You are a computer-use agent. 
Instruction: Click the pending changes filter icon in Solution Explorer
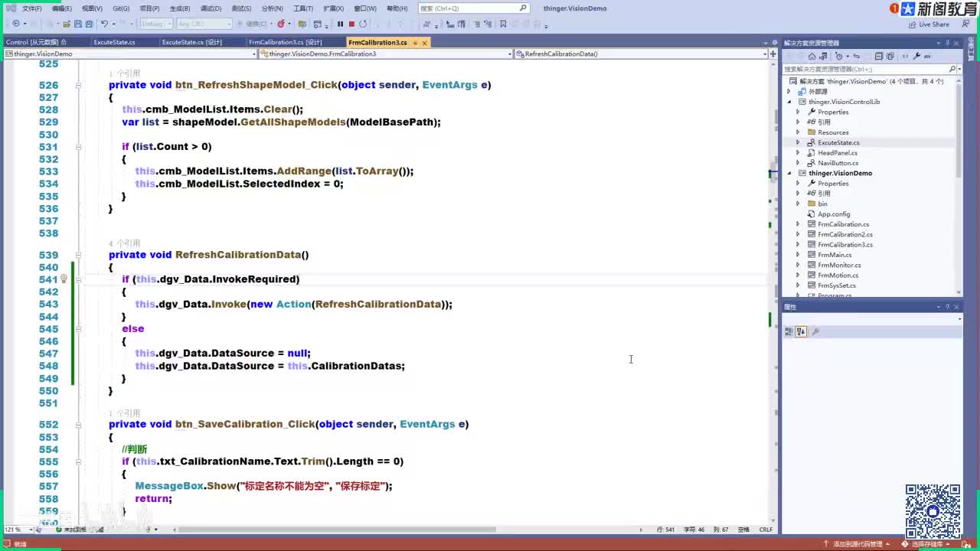coord(839,56)
